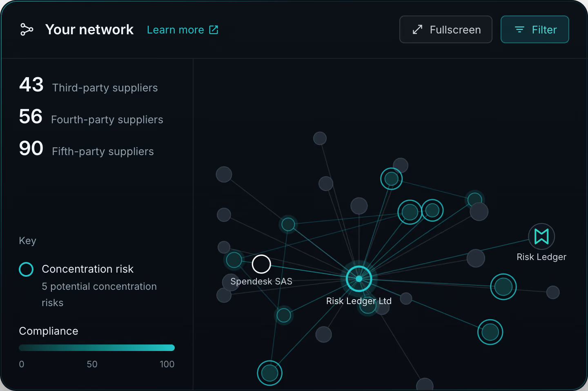Image resolution: width=588 pixels, height=391 pixels.
Task: Expand the network view with Fullscreen button
Action: pyautogui.click(x=446, y=29)
